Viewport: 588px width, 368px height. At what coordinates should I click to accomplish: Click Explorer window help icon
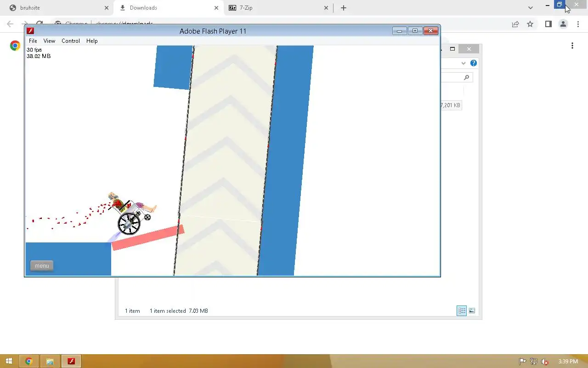click(474, 63)
